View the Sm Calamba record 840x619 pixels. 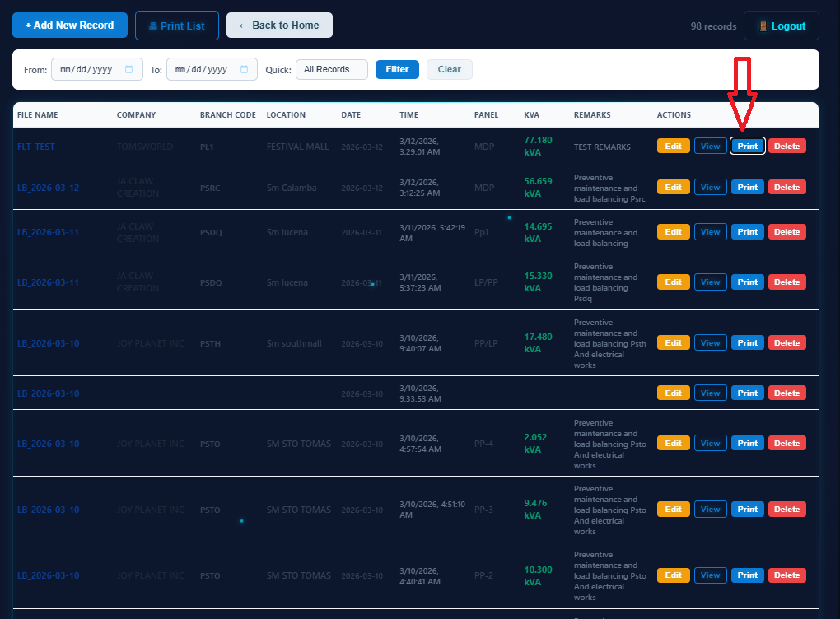point(710,188)
